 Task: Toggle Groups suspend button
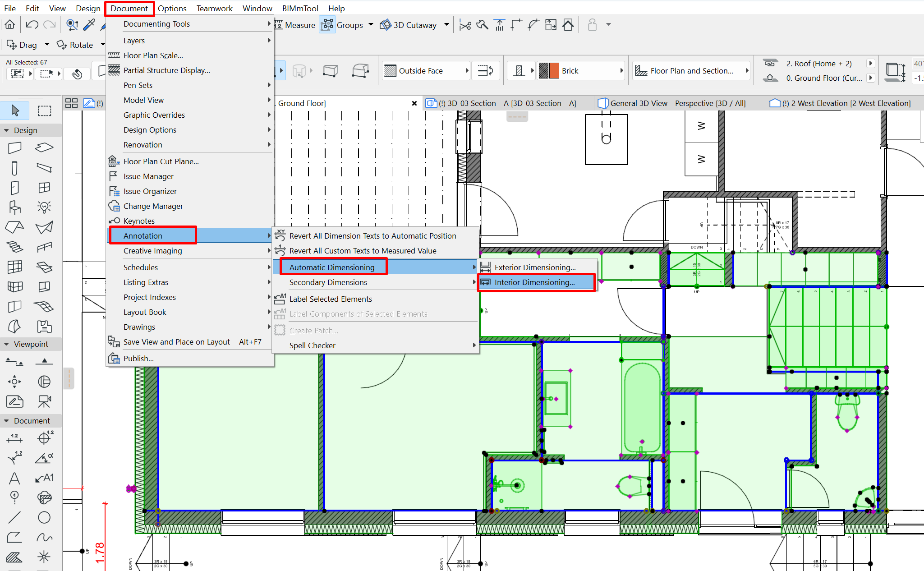tap(327, 25)
